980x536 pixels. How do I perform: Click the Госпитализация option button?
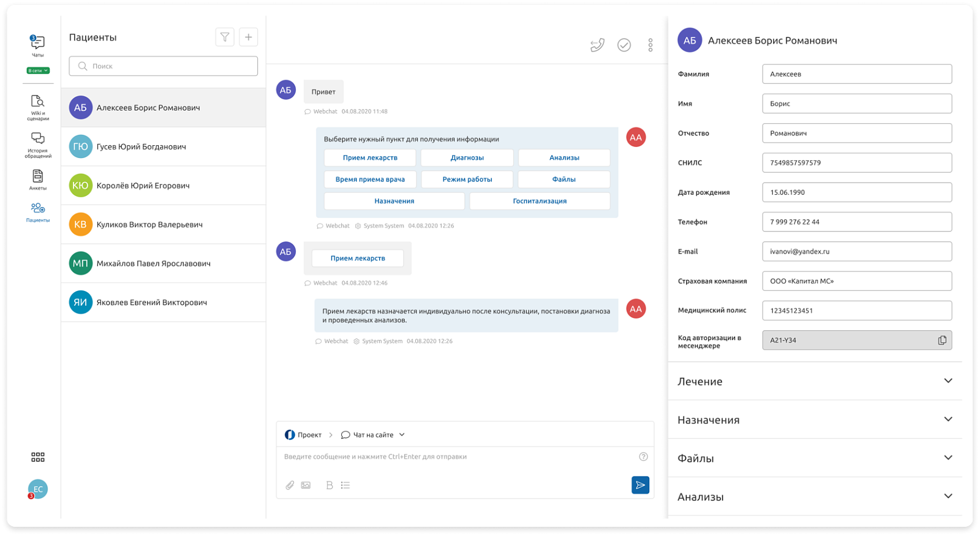click(x=540, y=201)
